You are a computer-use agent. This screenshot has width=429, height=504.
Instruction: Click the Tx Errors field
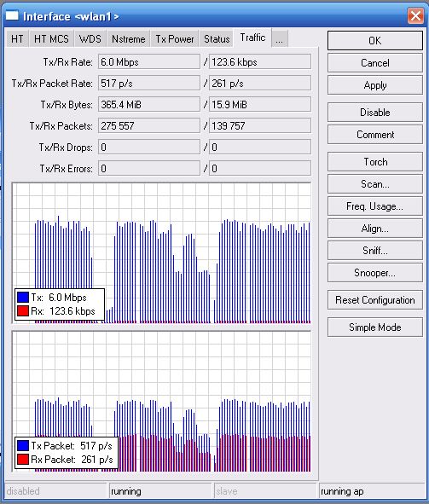click(x=148, y=169)
